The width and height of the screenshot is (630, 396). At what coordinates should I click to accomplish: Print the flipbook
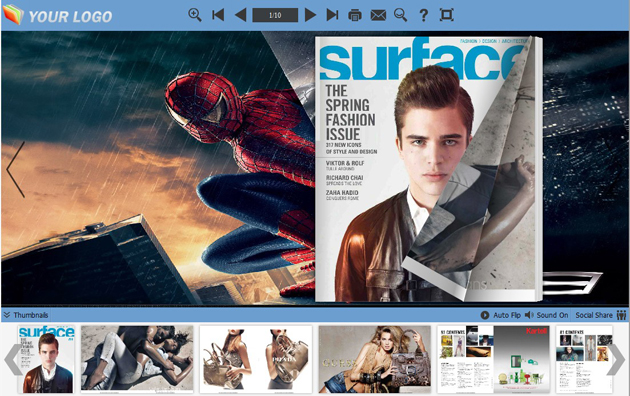355,15
